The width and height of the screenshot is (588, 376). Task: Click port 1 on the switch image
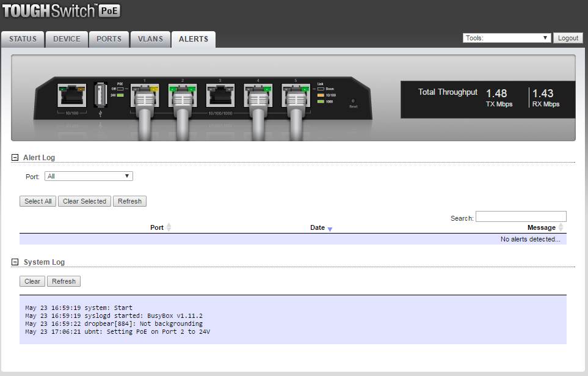point(145,95)
